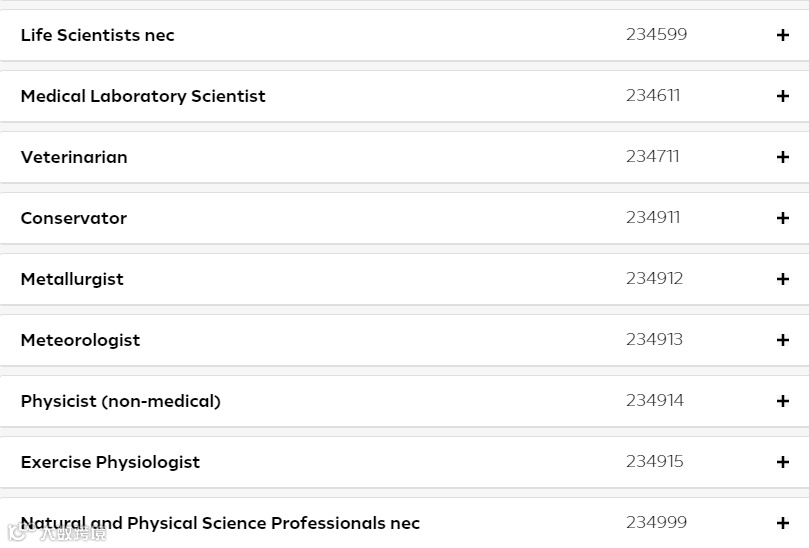Select Natural and Physical Science Professionals nec
The width and height of the screenshot is (809, 548).
pos(220,523)
